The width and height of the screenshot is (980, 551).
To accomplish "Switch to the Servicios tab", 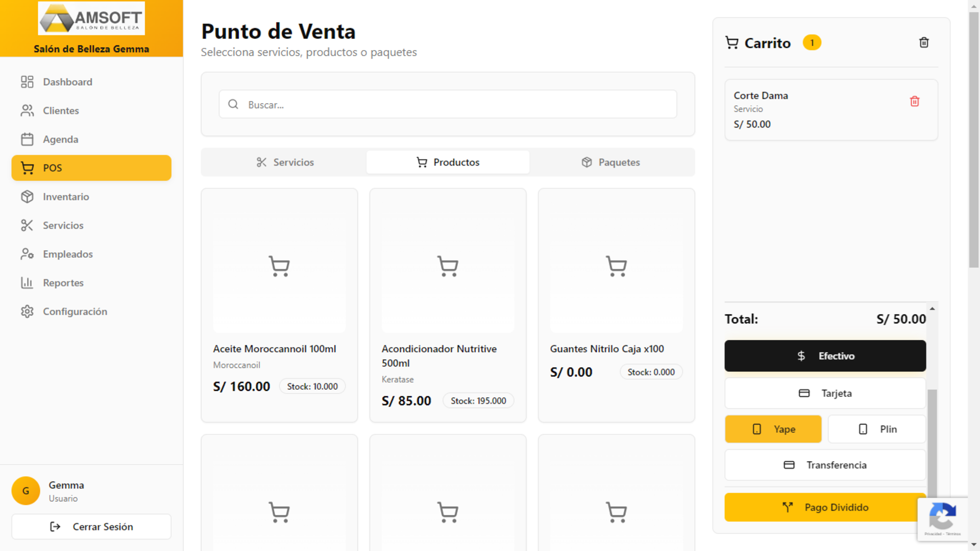I will (x=285, y=162).
